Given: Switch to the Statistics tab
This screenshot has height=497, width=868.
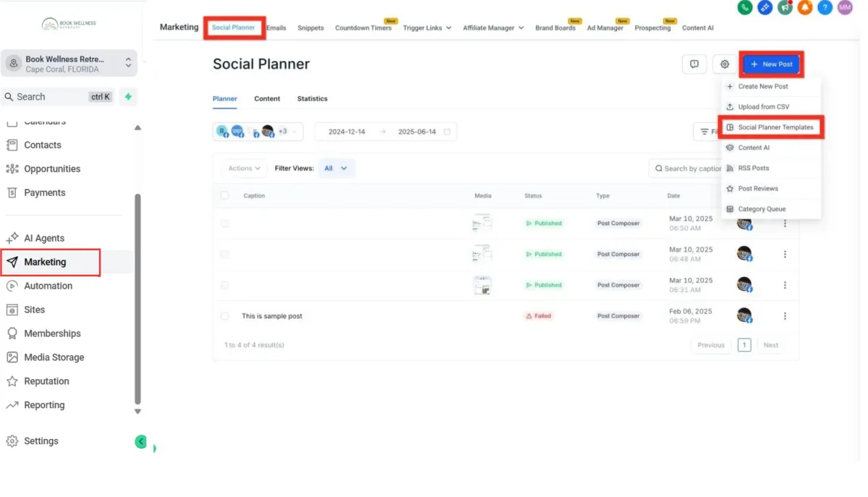Looking at the screenshot, I should (x=312, y=98).
